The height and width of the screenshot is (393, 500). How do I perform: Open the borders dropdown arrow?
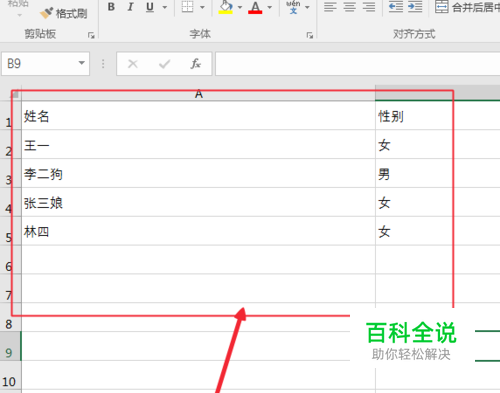pos(202,7)
